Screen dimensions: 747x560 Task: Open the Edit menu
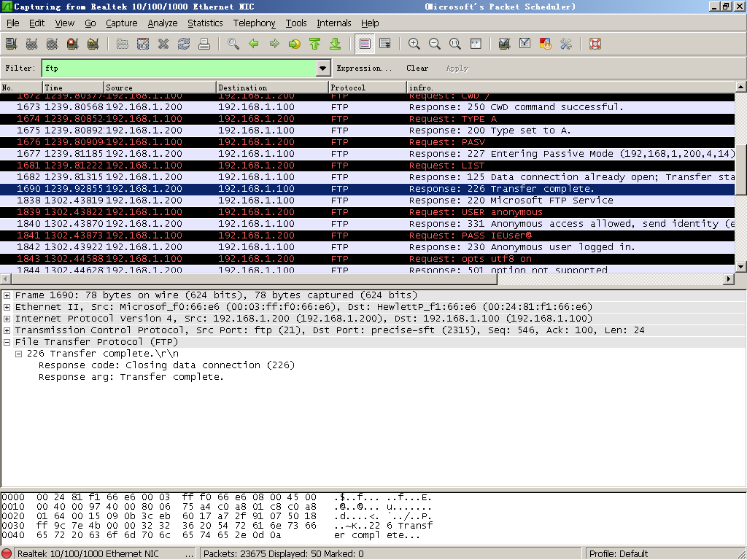36,23
